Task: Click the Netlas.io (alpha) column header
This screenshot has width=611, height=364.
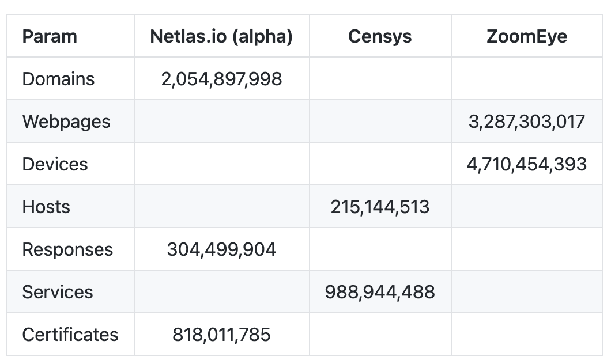Action: coord(221,36)
